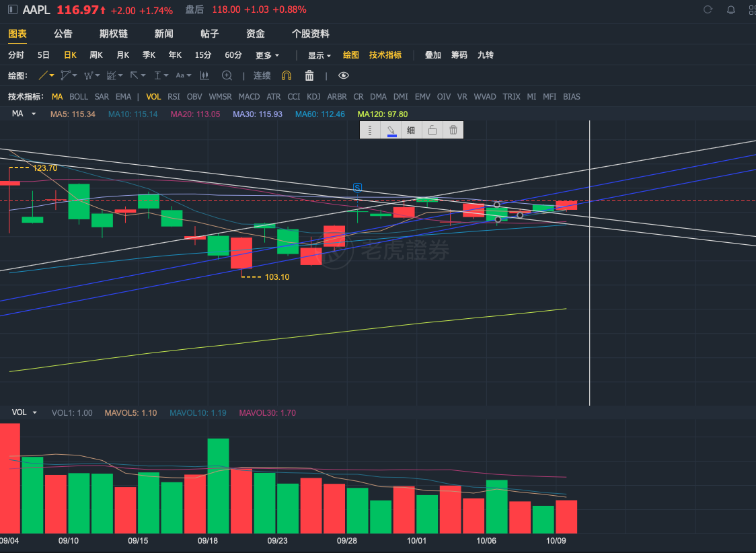Image resolution: width=756 pixels, height=553 pixels.
Task: Click the floating toolbar drag handle
Action: (370, 130)
